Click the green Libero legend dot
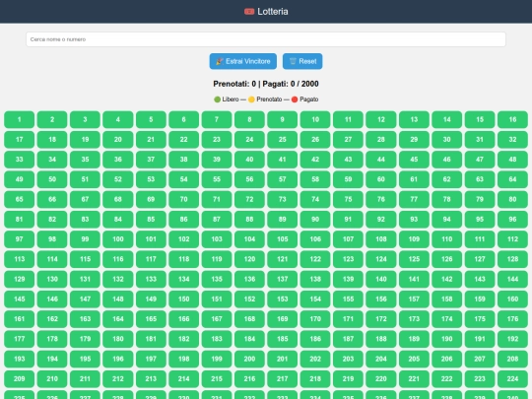This screenshot has width=532, height=399. pyautogui.click(x=217, y=100)
